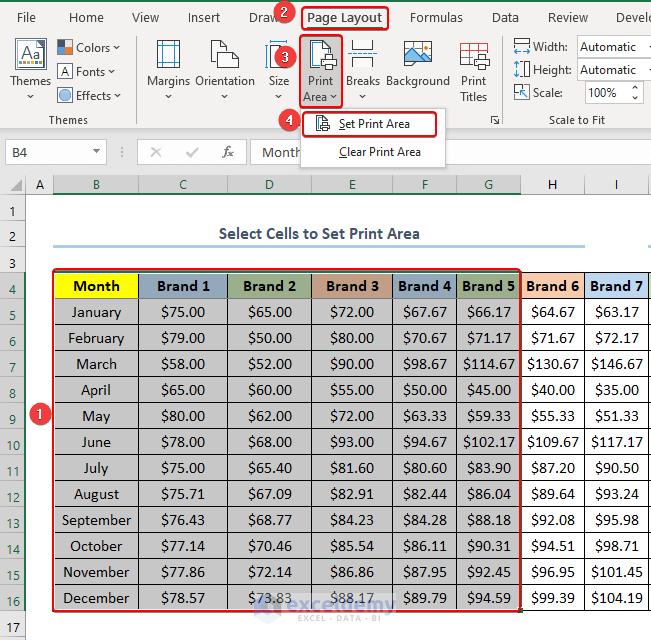Click the Height icon in Scale to Fit

[x=521, y=69]
